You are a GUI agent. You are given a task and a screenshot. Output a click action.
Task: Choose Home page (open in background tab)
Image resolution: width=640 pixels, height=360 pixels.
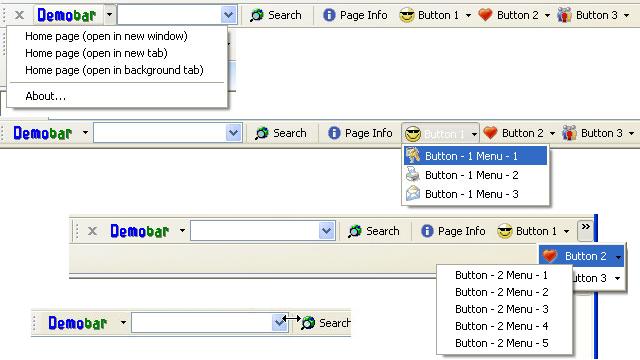114,70
